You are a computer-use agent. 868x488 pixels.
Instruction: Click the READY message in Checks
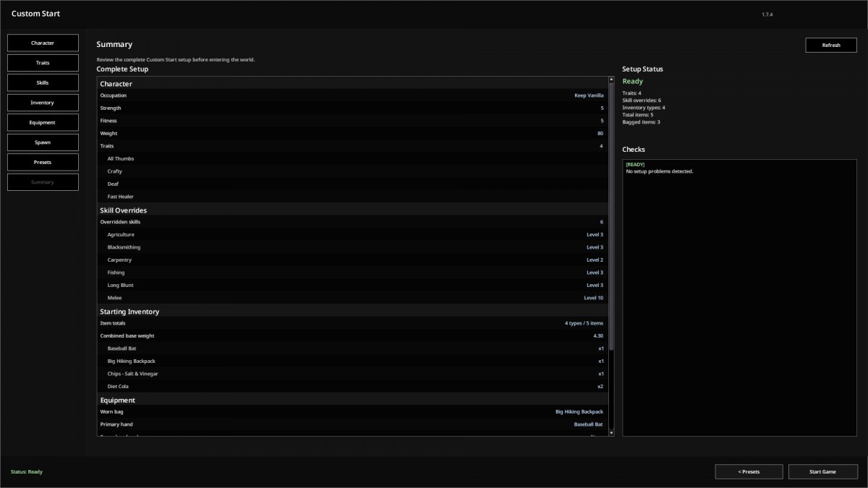pyautogui.click(x=636, y=164)
